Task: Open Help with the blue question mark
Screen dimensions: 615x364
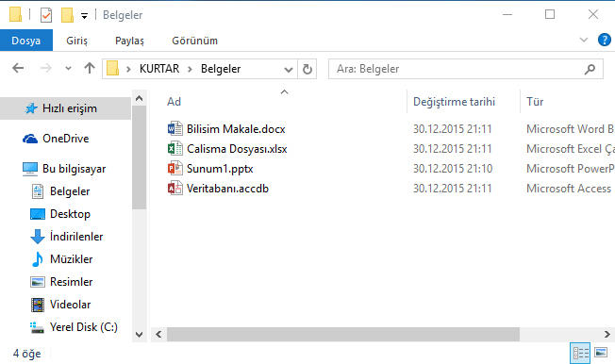Action: [x=605, y=40]
